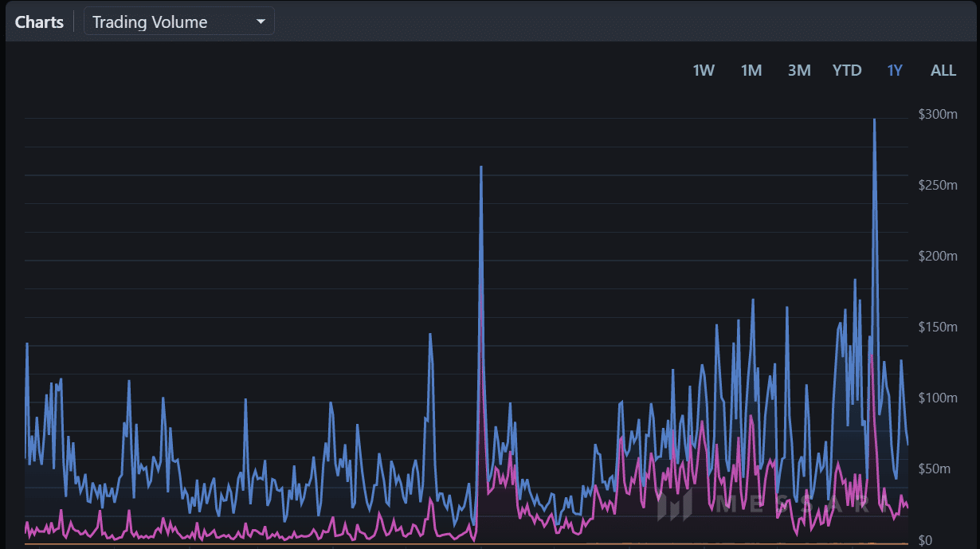Image resolution: width=980 pixels, height=549 pixels.
Task: Open the Trading Volume dropdown
Action: point(179,22)
